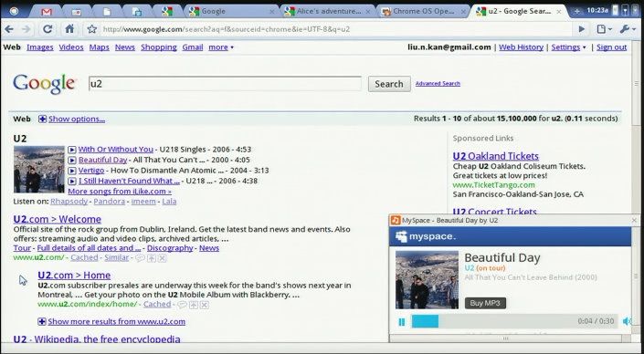Open News from the Google bar
644x354 pixels.
(125, 47)
